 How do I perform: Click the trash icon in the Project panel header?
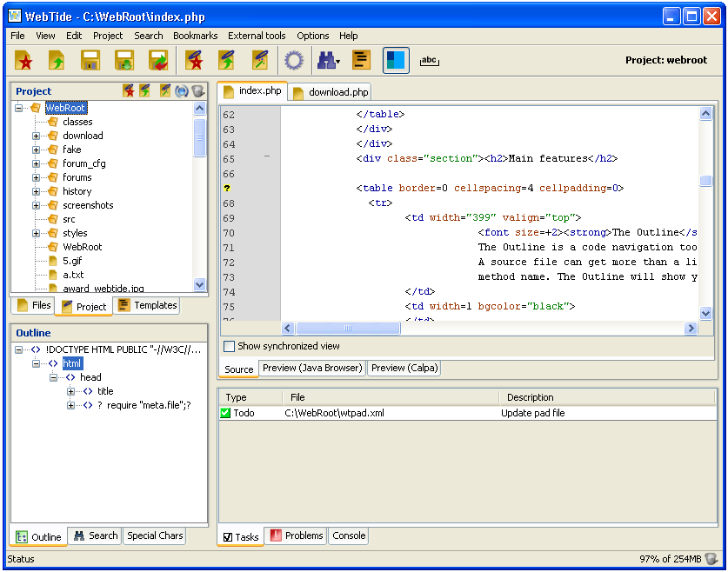tap(198, 91)
